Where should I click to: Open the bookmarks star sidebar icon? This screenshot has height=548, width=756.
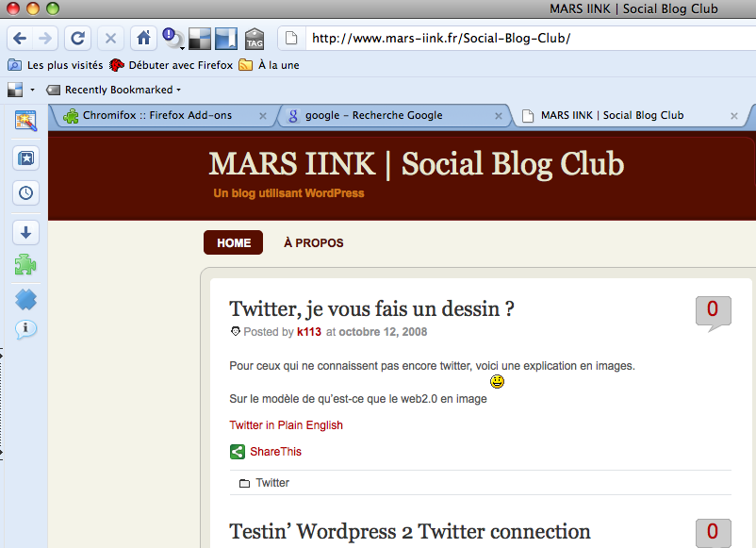point(25,158)
